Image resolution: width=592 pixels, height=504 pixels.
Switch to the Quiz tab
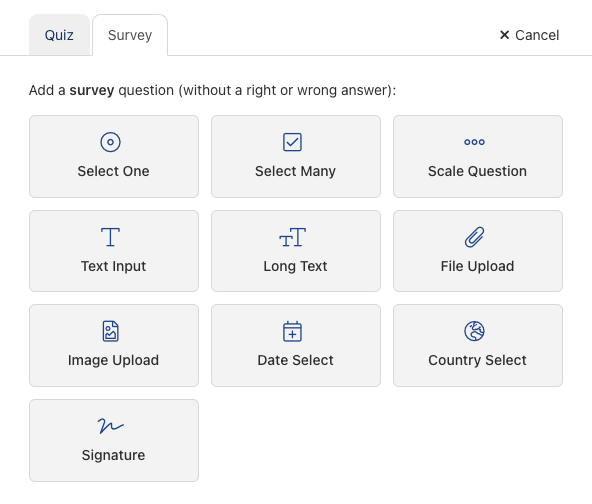[x=59, y=35]
